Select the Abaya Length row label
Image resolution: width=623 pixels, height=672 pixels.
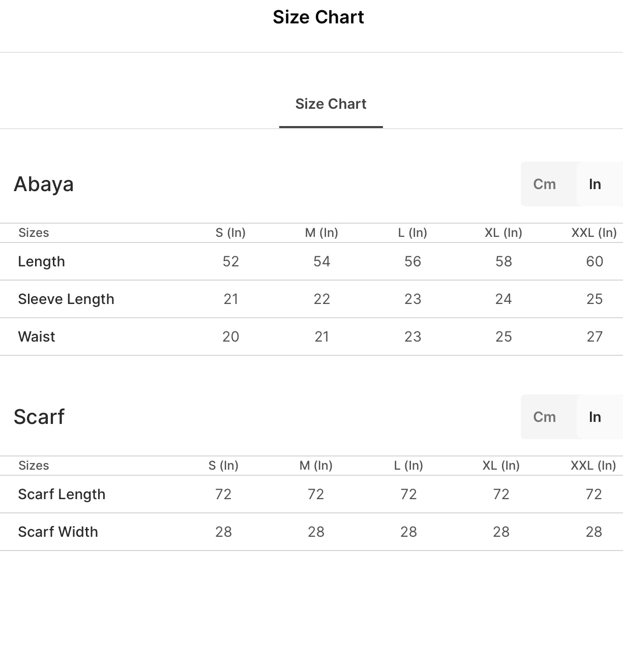41,261
